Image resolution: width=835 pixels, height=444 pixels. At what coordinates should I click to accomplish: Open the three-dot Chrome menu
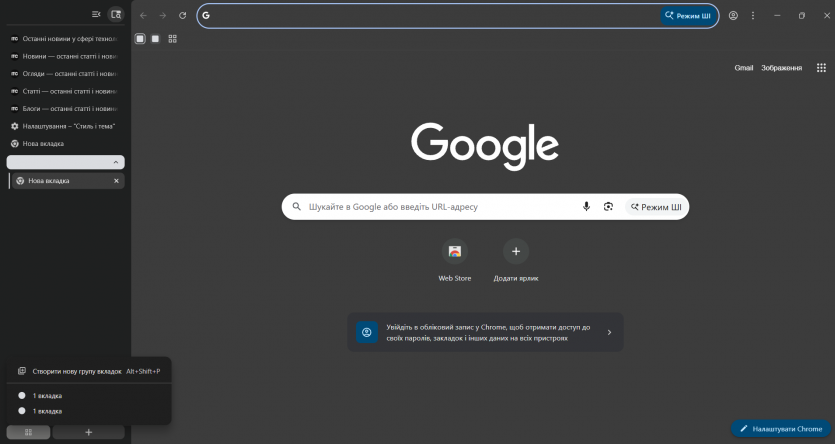click(x=753, y=15)
